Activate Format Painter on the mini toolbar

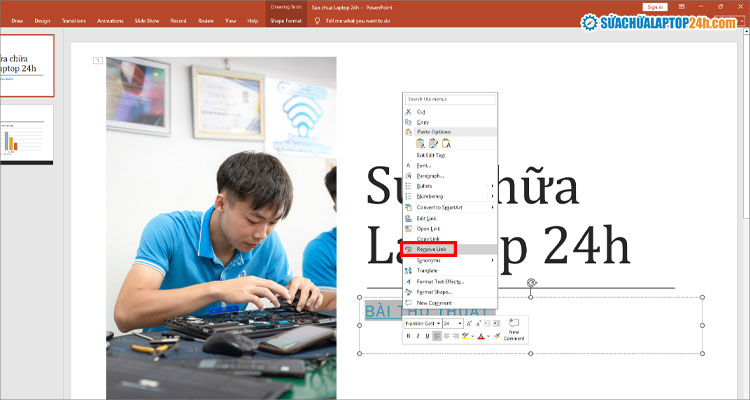(497, 336)
